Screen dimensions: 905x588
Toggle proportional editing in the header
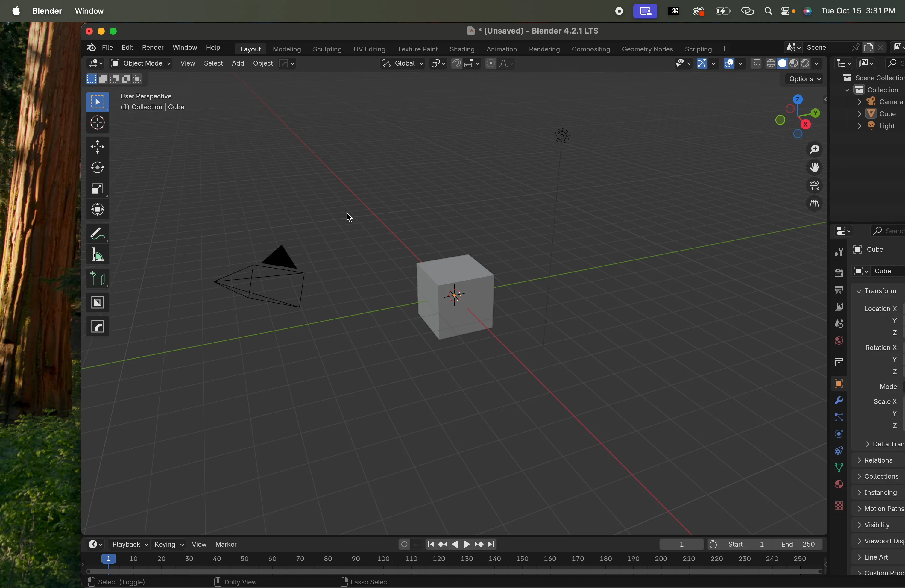click(491, 63)
